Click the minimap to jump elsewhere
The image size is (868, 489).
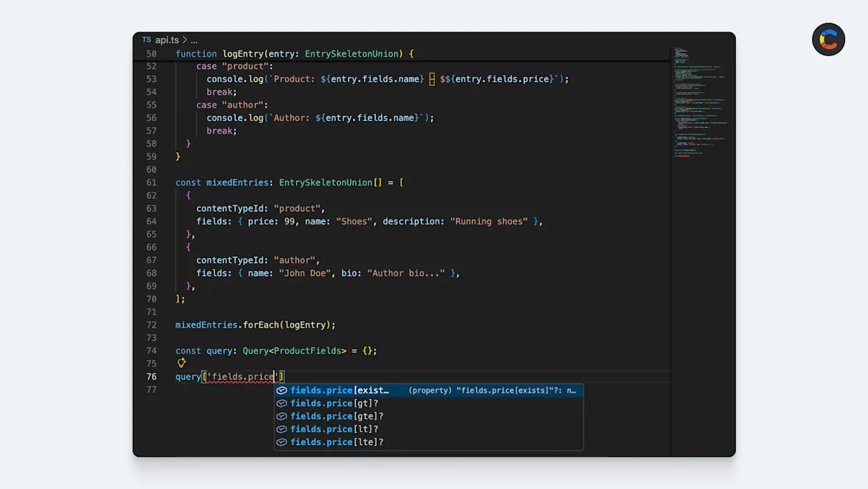[700, 99]
